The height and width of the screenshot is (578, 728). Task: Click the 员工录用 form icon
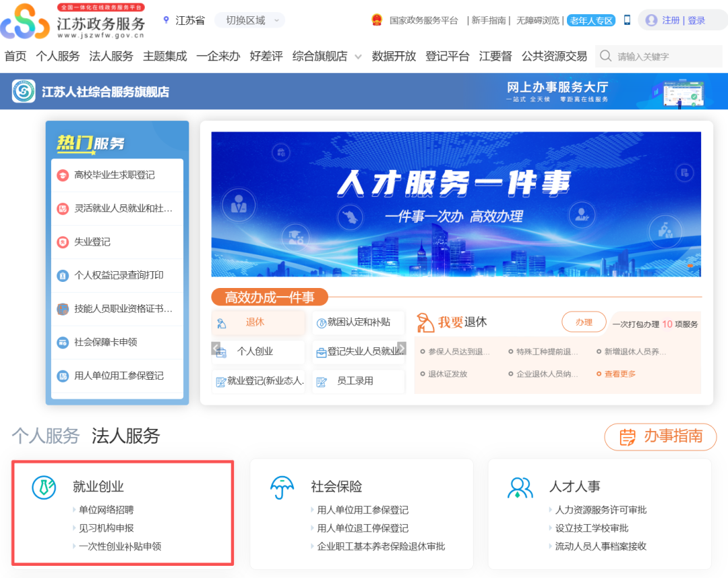point(322,381)
